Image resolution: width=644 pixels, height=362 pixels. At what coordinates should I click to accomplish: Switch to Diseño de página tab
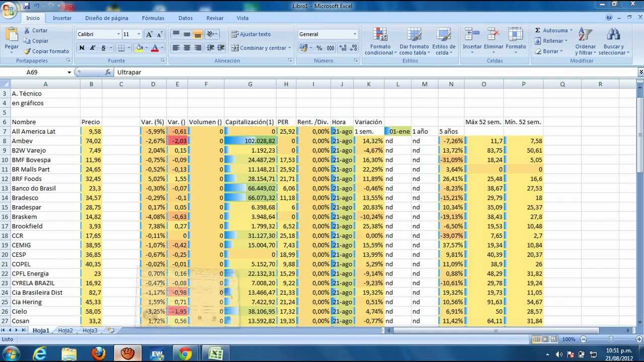click(107, 18)
